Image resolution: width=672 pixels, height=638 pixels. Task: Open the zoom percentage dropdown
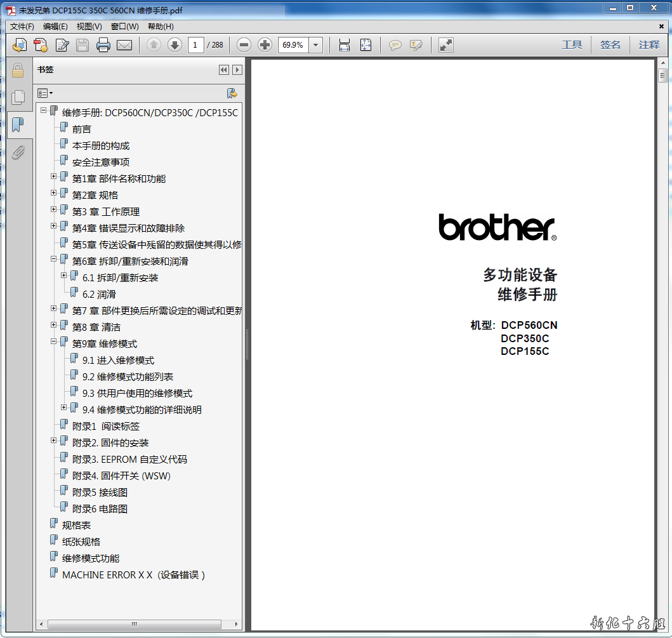point(316,45)
